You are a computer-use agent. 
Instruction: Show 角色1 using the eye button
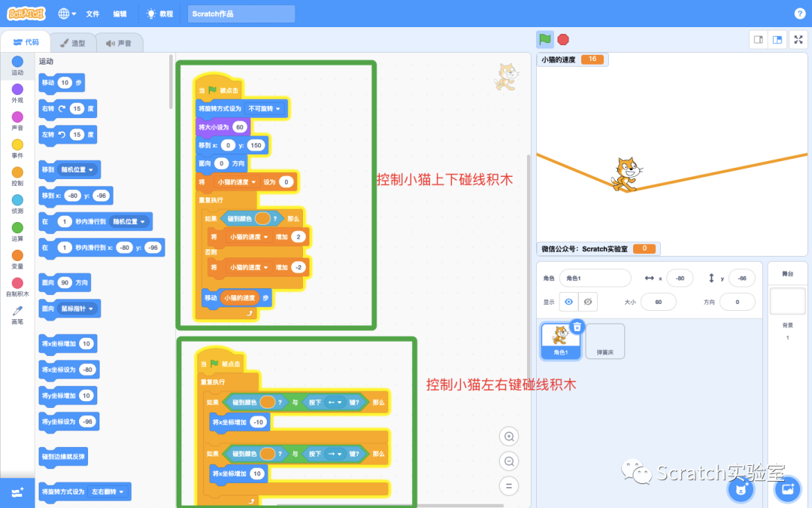(x=568, y=302)
